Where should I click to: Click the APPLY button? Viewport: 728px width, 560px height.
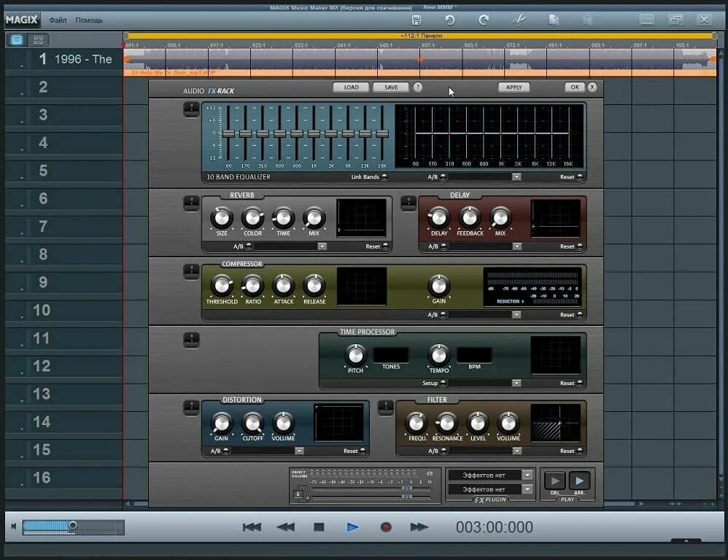point(514,87)
